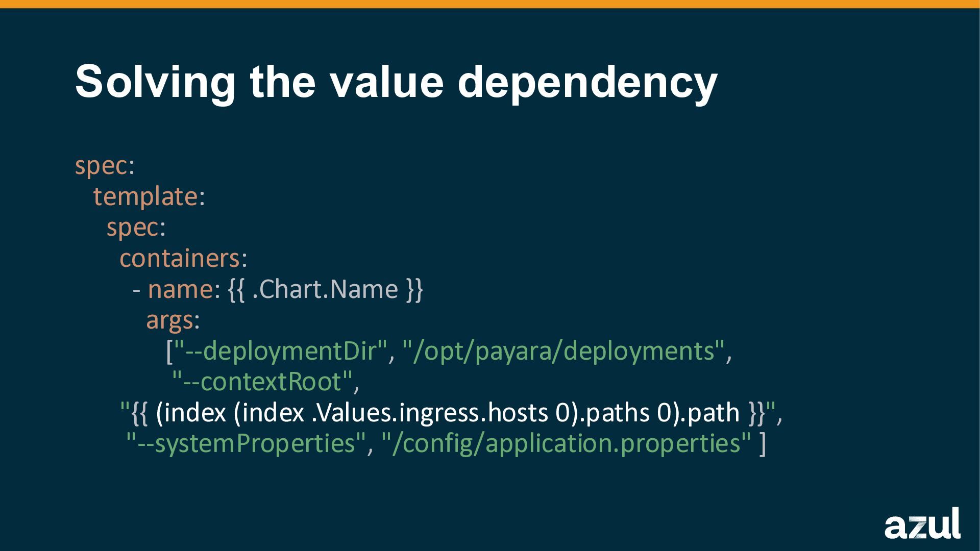Click the '/config/application.properties' string
This screenshot has width=980, height=551.
coord(566,443)
